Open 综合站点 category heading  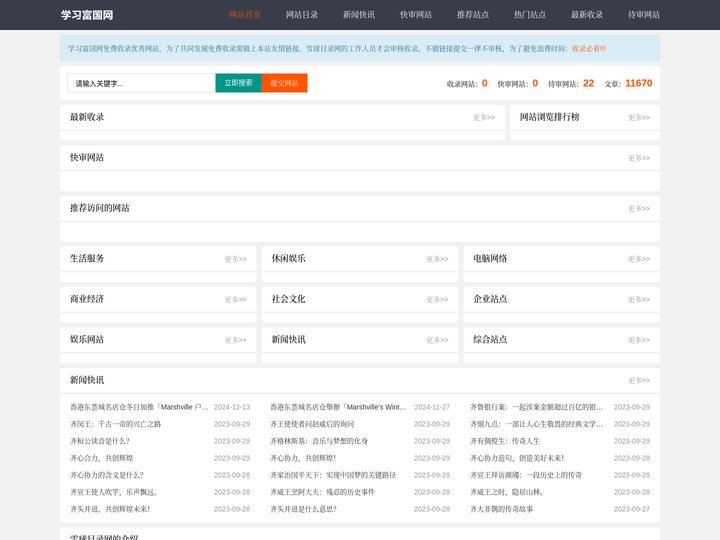click(x=490, y=339)
